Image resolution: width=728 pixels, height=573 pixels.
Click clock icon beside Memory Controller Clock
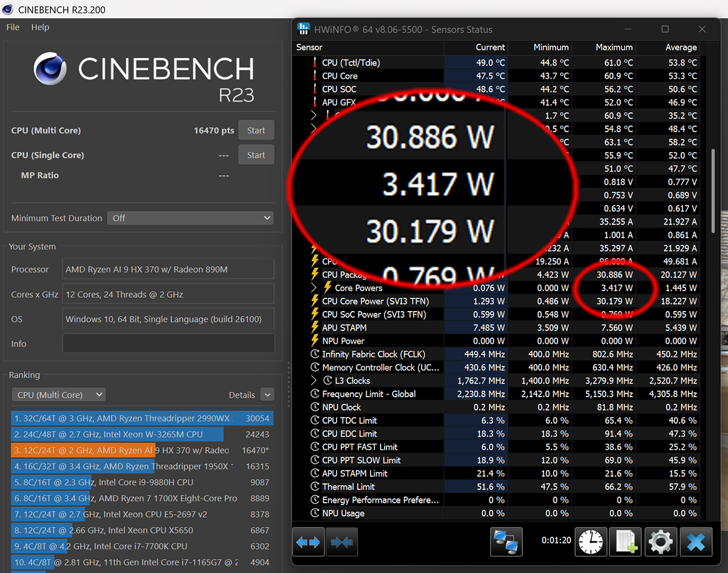[315, 367]
